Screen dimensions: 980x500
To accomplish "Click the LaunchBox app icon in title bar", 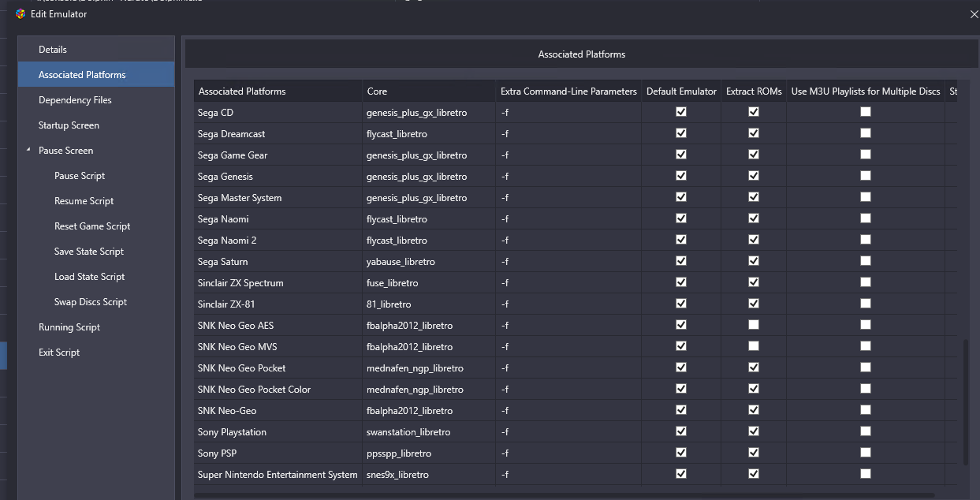I will click(20, 14).
